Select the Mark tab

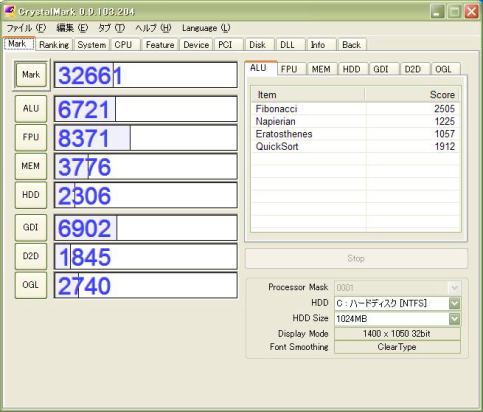click(19, 44)
